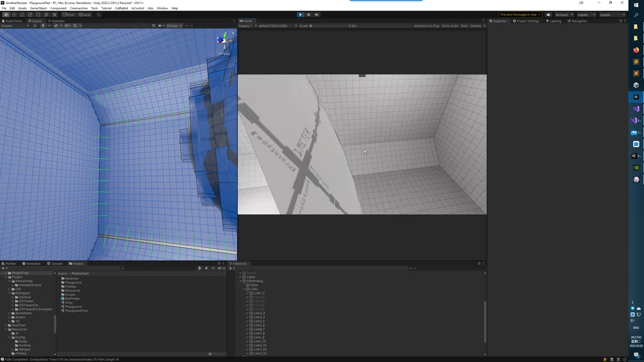
Task: Open the resolution default (1920x1080) dropdown
Action: tap(278, 26)
